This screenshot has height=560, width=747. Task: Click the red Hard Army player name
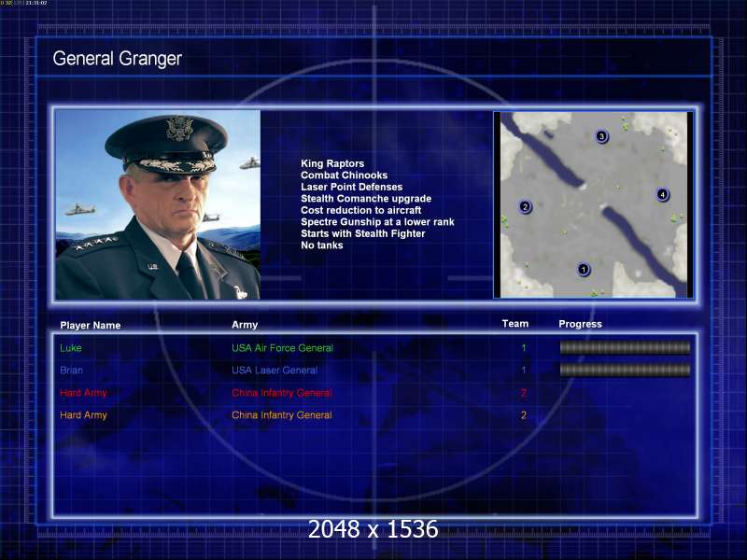point(83,393)
